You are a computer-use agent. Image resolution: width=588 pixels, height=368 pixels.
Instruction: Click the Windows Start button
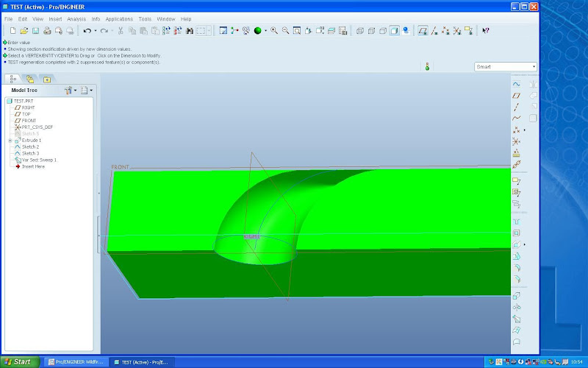[18, 362]
